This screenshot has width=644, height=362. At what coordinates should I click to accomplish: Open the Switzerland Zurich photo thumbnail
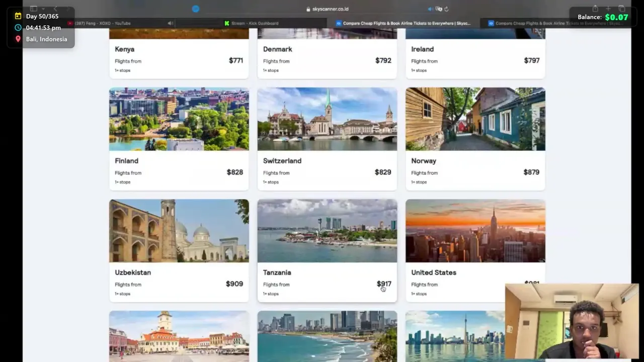327,119
